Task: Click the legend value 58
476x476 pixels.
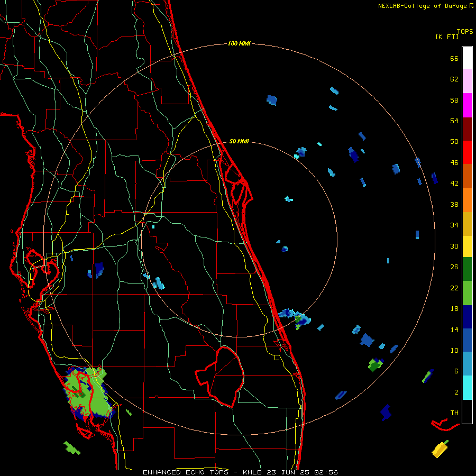Action: tap(454, 100)
